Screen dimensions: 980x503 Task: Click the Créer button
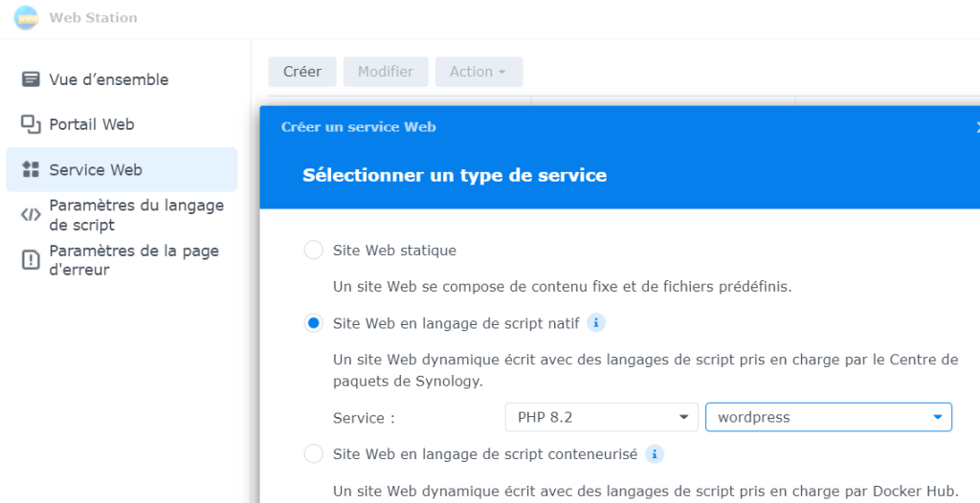point(302,72)
